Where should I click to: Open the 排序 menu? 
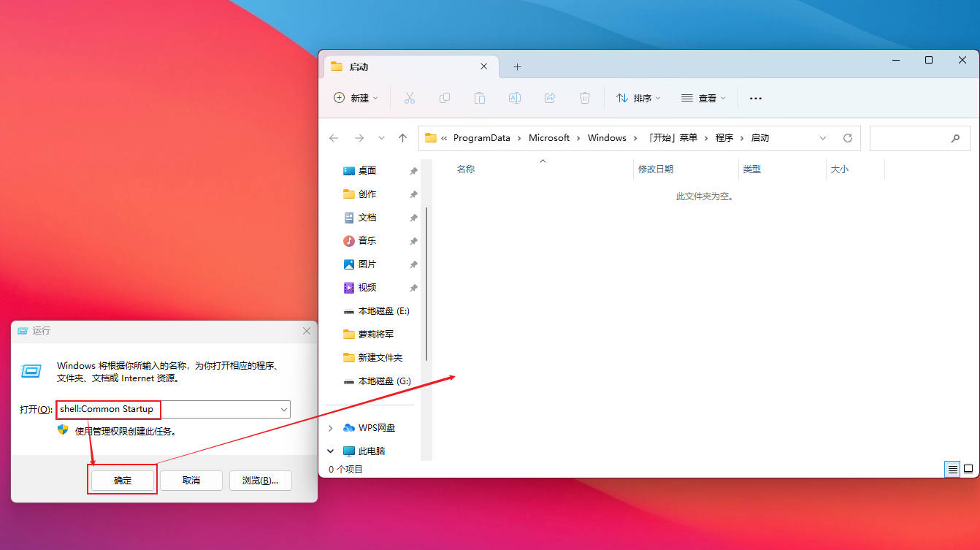638,97
